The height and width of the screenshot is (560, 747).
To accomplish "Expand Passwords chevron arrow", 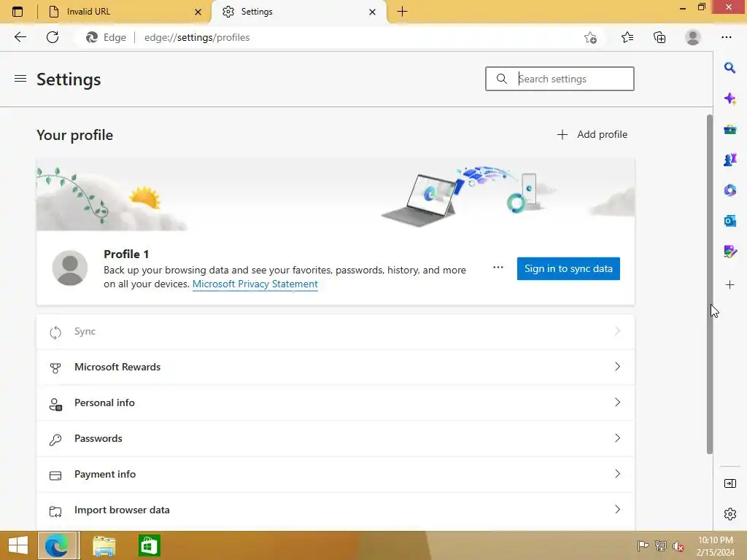I will click(617, 438).
